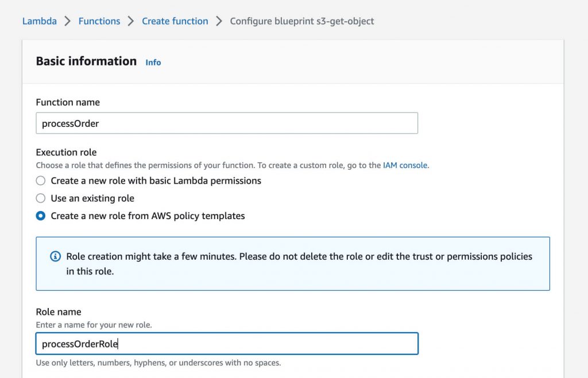Image resolution: width=588 pixels, height=378 pixels.
Task: Select 'Create a new role from AWS policy templates'
Action: pyautogui.click(x=41, y=216)
